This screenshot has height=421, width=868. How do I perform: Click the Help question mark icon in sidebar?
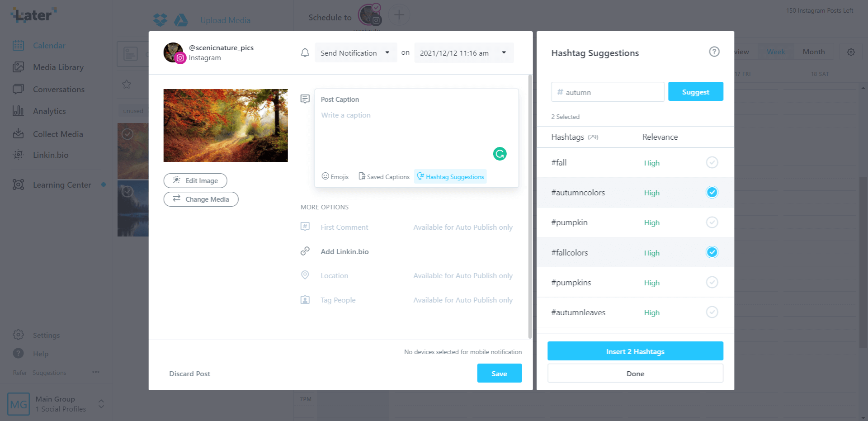pos(18,353)
